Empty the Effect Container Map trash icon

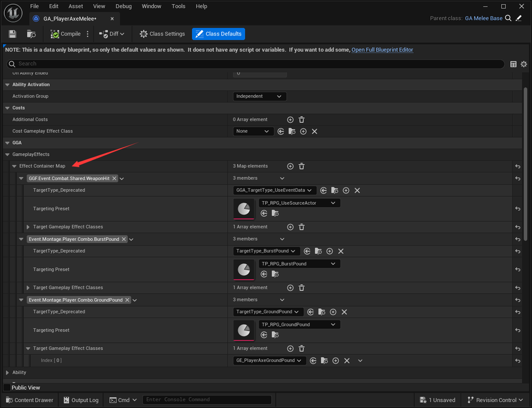pyautogui.click(x=301, y=167)
